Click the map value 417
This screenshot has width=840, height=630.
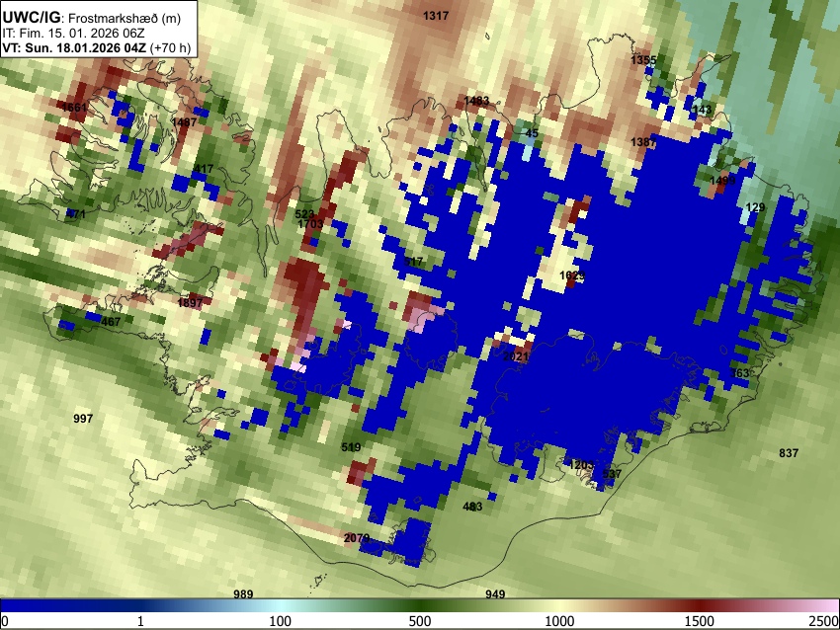[x=204, y=169]
